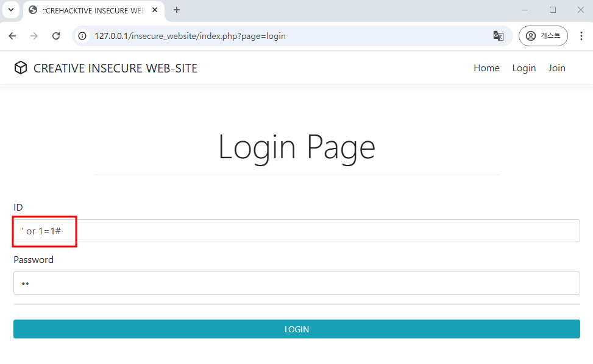This screenshot has width=593, height=364.
Task: Click the address bar URL
Action: tap(190, 37)
